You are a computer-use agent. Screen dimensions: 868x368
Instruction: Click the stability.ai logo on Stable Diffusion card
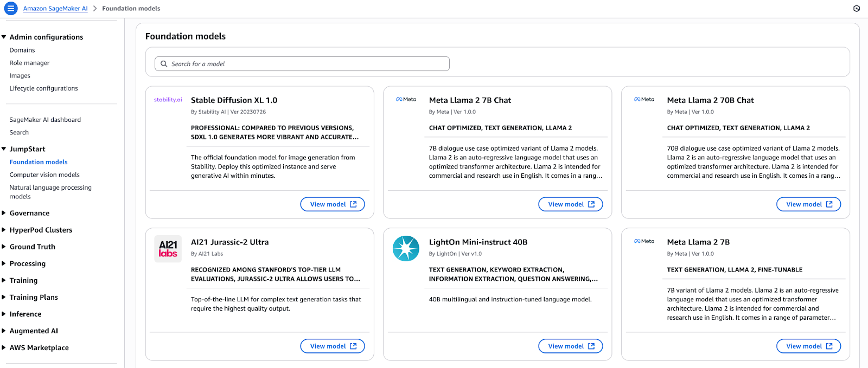point(168,100)
